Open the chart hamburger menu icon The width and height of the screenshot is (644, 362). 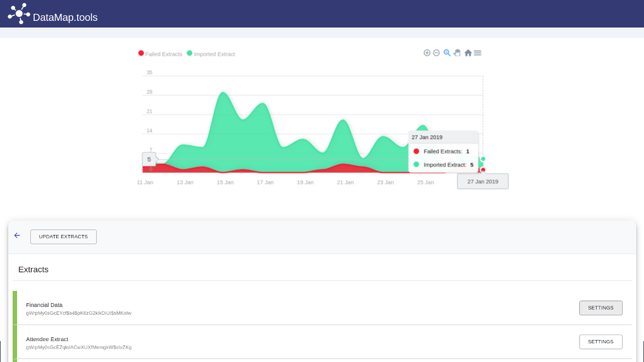[x=477, y=52]
